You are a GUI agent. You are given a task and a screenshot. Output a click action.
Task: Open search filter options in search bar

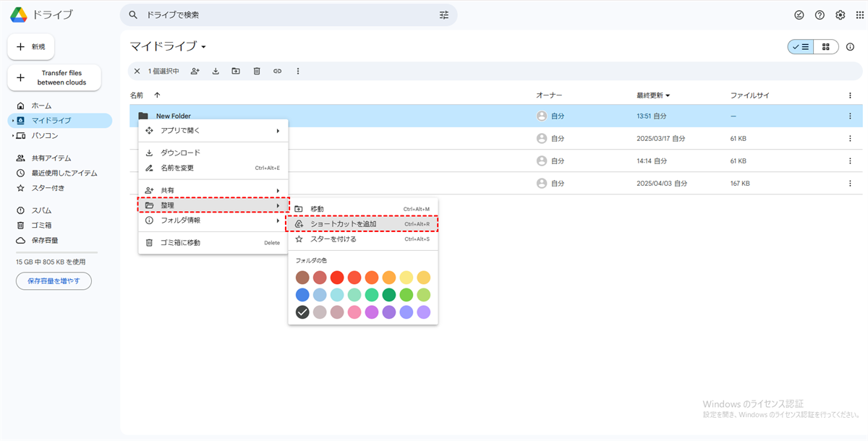443,15
